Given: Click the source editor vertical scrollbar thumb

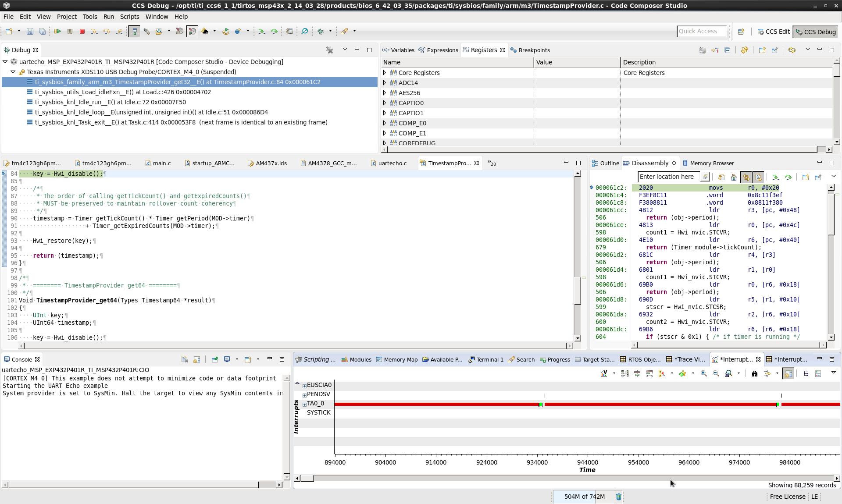Looking at the screenshot, I should 578,290.
